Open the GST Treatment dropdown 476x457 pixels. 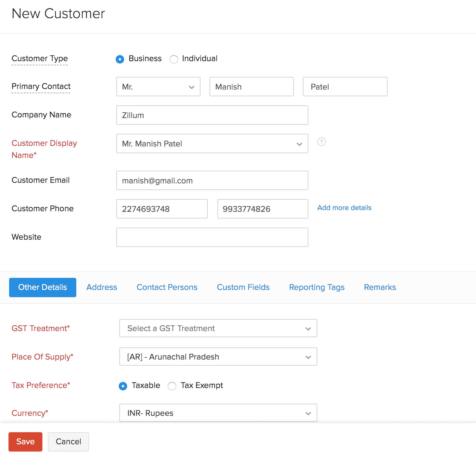218,328
